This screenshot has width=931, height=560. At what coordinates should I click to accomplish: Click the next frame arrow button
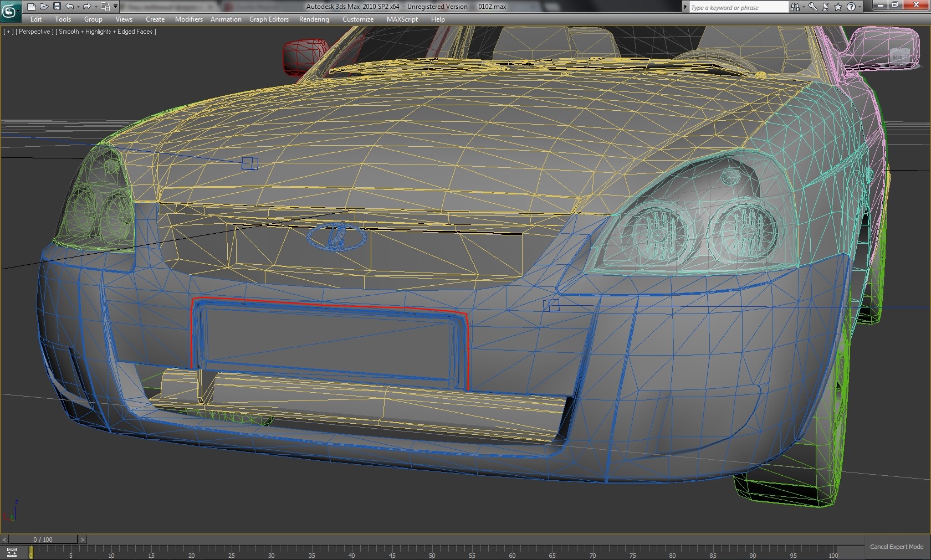[82, 540]
